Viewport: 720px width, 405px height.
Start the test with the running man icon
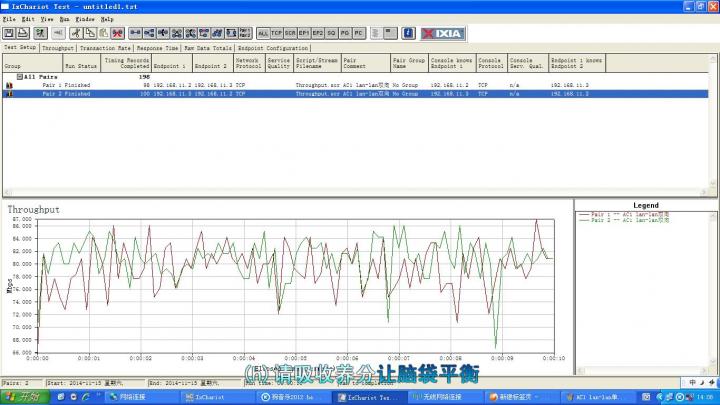[x=40, y=33]
